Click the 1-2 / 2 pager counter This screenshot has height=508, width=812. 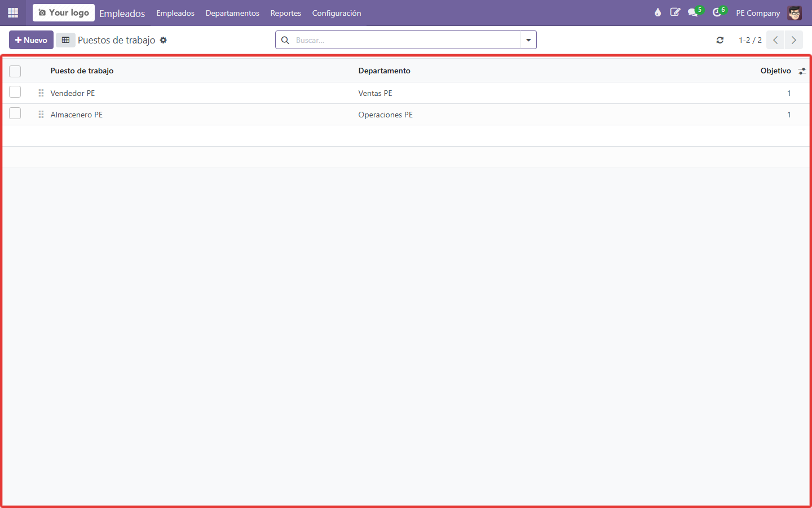(750, 40)
